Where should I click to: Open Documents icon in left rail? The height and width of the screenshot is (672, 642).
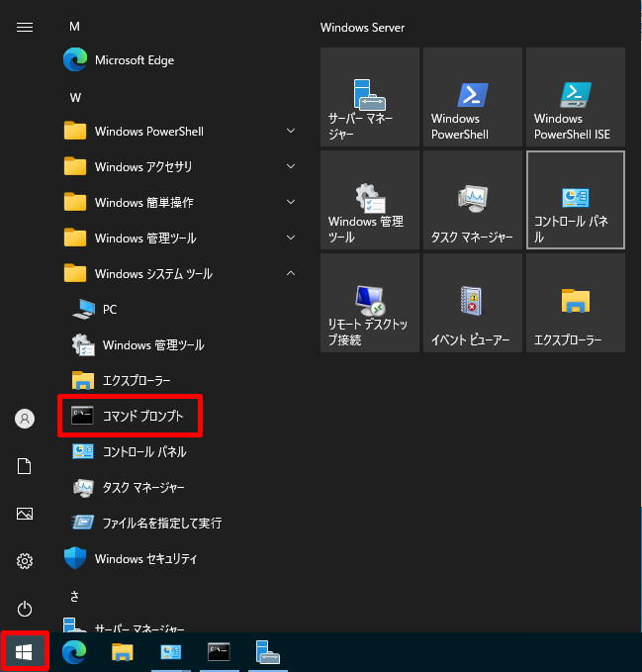pos(25,466)
